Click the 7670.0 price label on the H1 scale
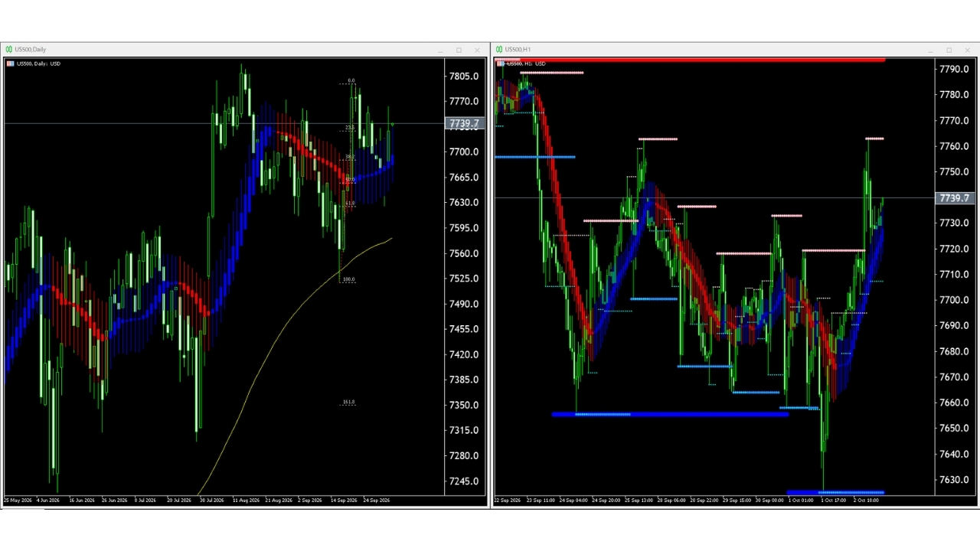Viewport: 980px width, 551px height. (x=954, y=377)
